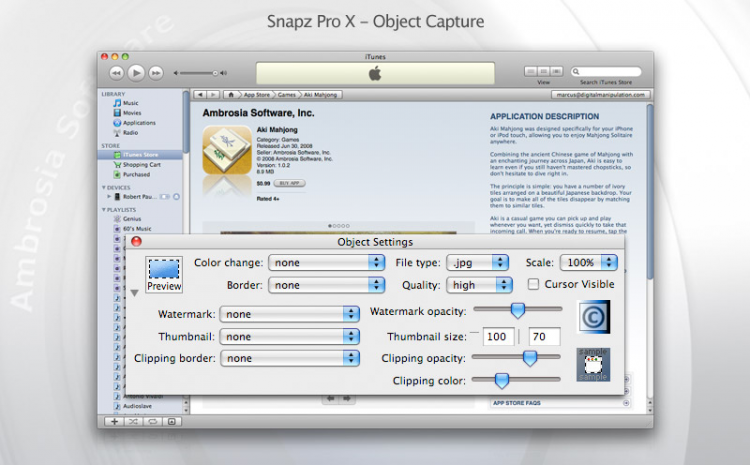Image resolution: width=750 pixels, height=465 pixels.
Task: Click the show artwork button
Action: click(172, 421)
